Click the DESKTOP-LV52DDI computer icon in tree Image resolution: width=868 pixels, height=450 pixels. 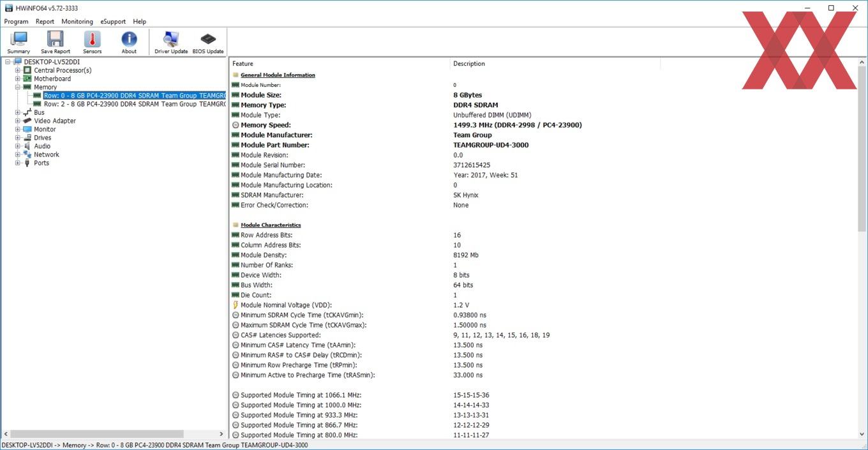[x=17, y=62]
